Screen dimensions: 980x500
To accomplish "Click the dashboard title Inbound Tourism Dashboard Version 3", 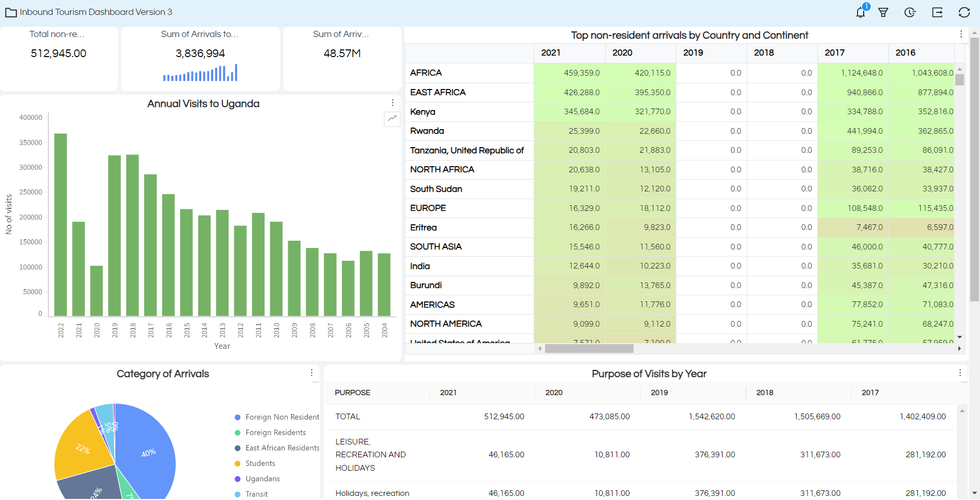I will pos(96,12).
